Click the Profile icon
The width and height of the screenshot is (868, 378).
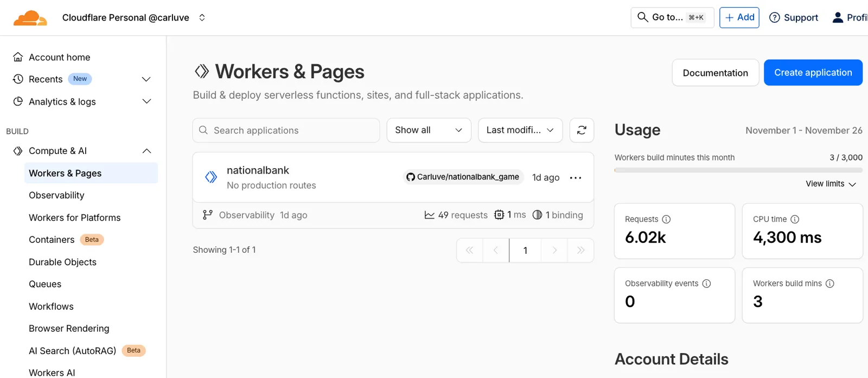(838, 17)
